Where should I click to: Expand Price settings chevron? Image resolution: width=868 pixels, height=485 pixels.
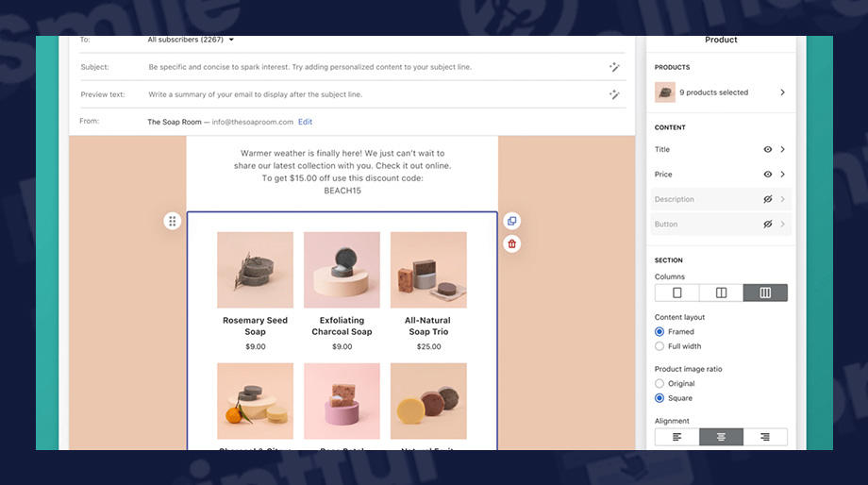782,175
